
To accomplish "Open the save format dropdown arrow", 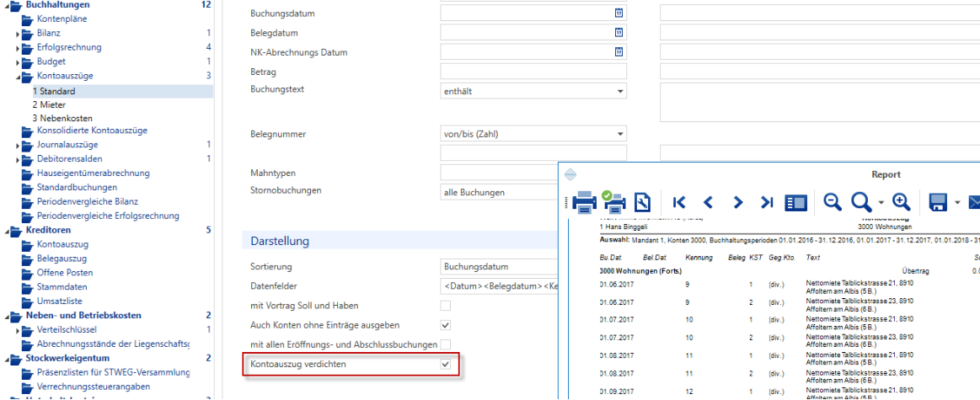I will click(x=957, y=202).
